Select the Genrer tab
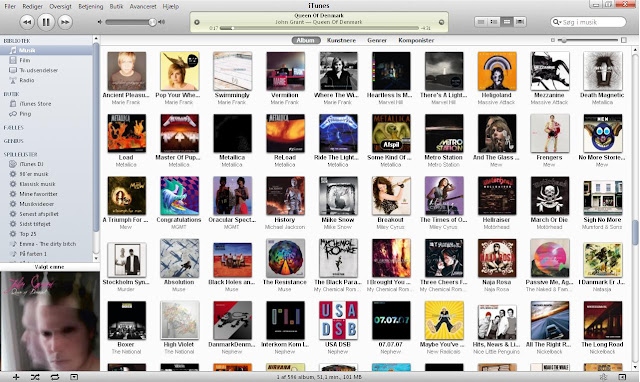The height and width of the screenshot is (382, 640). [377, 40]
